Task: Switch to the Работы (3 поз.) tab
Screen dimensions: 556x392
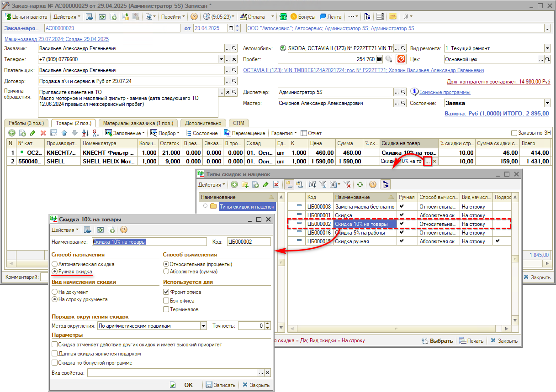Action: 26,123
